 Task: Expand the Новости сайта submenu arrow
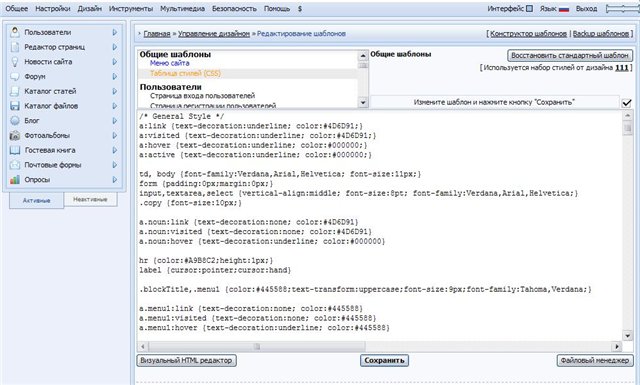115,62
